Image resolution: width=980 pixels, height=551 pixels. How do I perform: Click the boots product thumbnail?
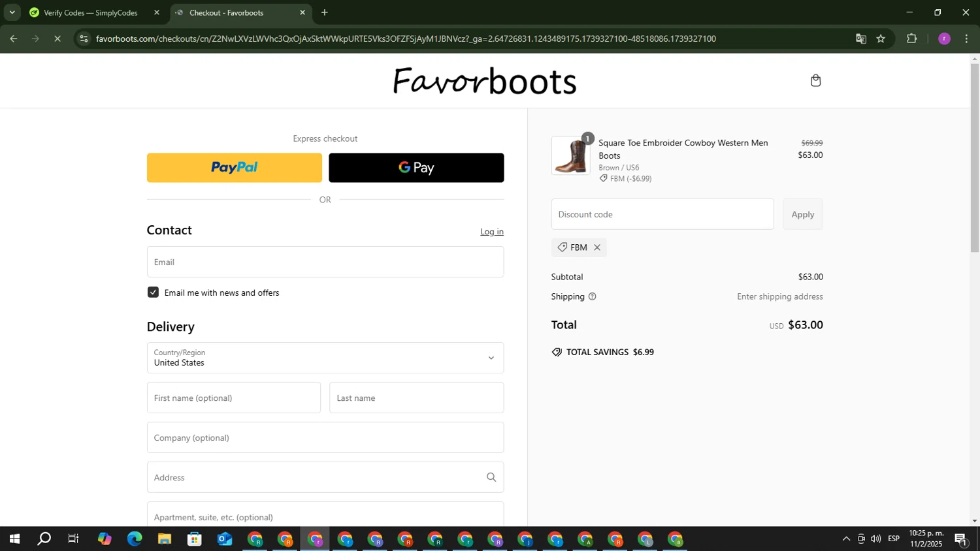[x=571, y=155]
